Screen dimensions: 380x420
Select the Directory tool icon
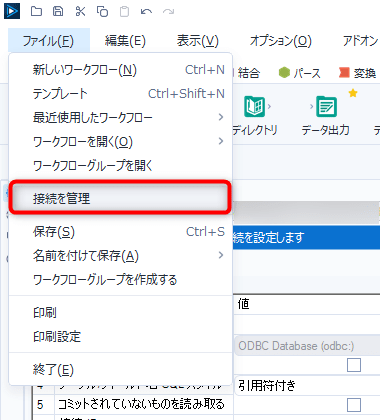point(254,106)
